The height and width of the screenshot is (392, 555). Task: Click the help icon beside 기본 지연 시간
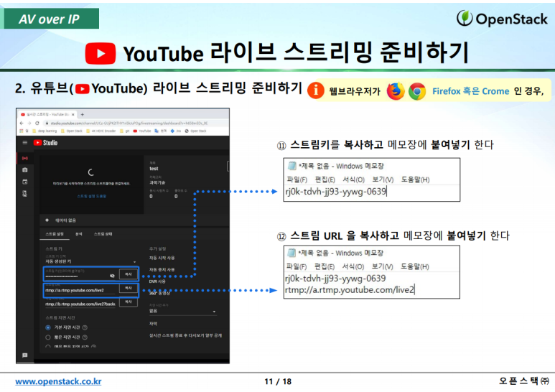click(85, 327)
